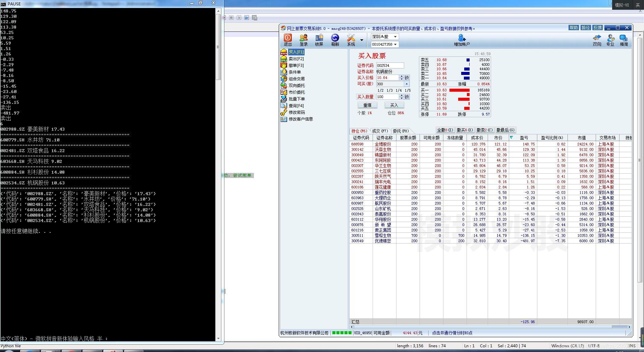Click the 系统 settings tools icon
Screen dimensions: 644x352
(351, 40)
